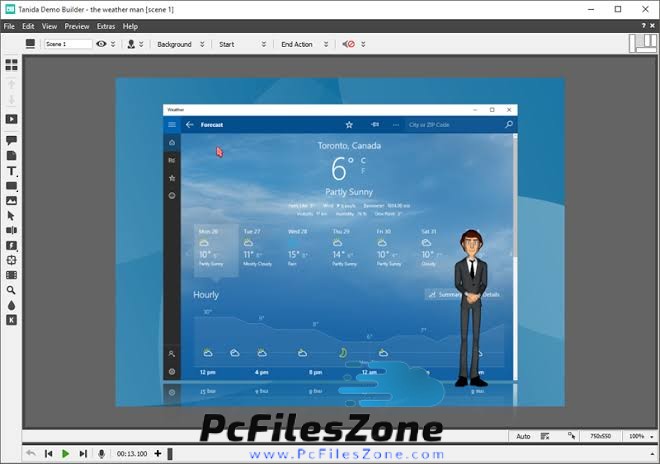Toggle the muted speaker audio icon
This screenshot has width=660, height=464.
pos(349,44)
